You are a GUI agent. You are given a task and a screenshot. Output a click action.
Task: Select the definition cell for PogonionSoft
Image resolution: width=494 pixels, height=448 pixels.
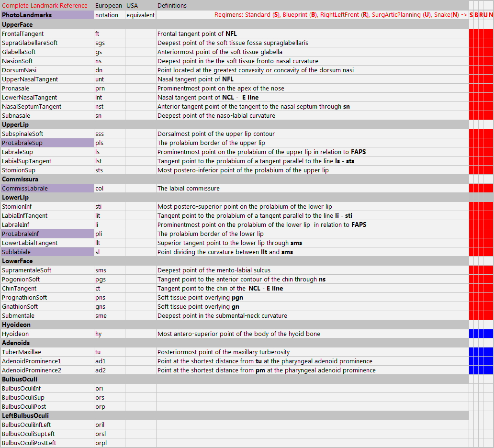[312, 280]
